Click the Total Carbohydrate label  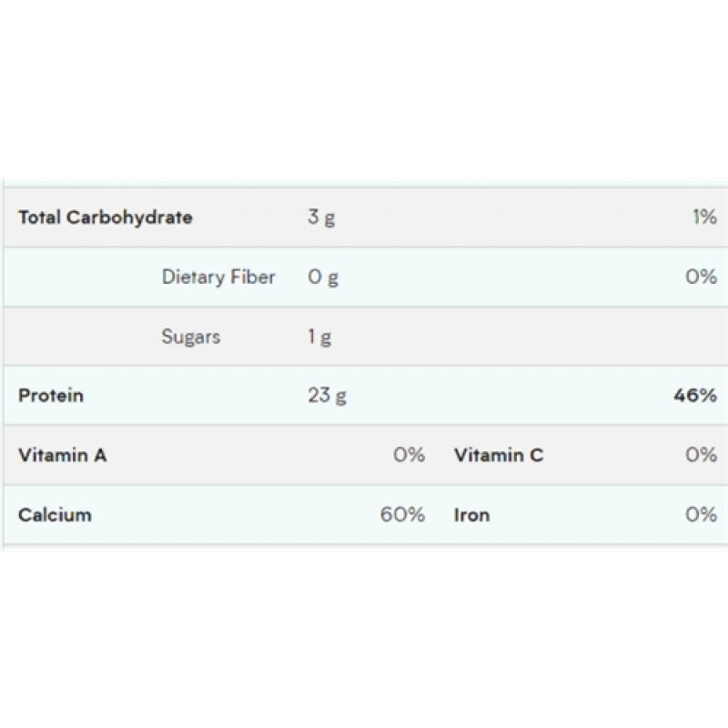pos(106,217)
